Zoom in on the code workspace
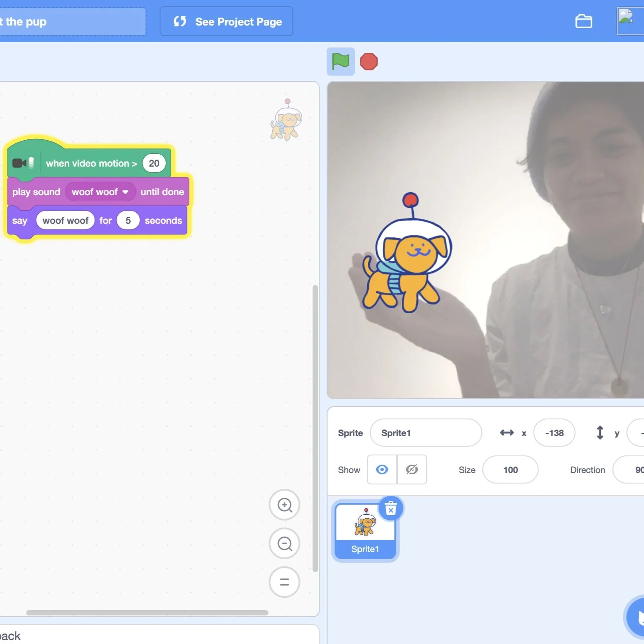644x644 pixels. coord(284,505)
